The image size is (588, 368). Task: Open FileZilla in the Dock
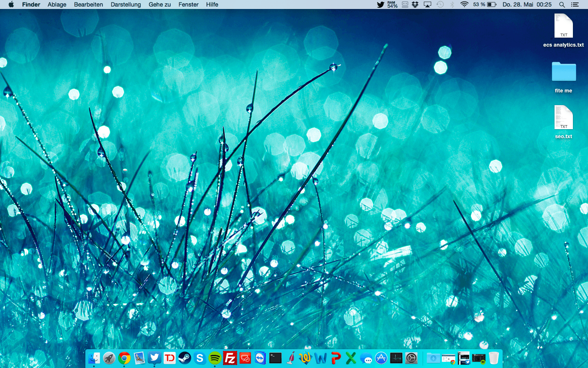tap(230, 358)
